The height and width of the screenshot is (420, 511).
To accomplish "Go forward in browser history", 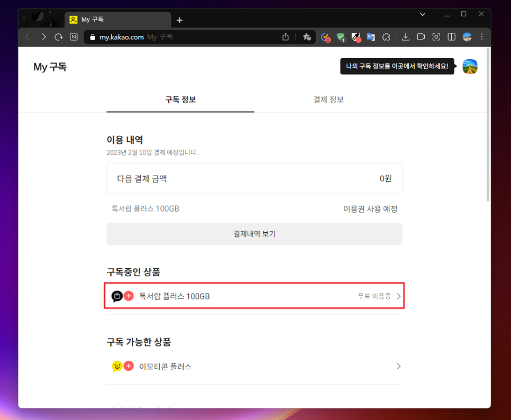I will 43,37.
